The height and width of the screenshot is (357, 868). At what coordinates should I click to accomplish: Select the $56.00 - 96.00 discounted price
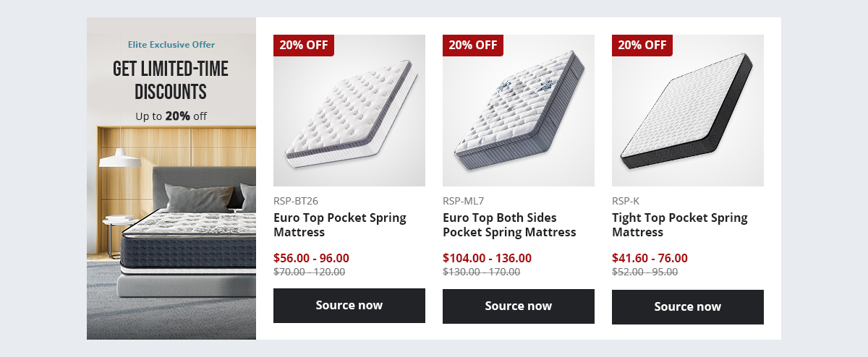tap(311, 258)
